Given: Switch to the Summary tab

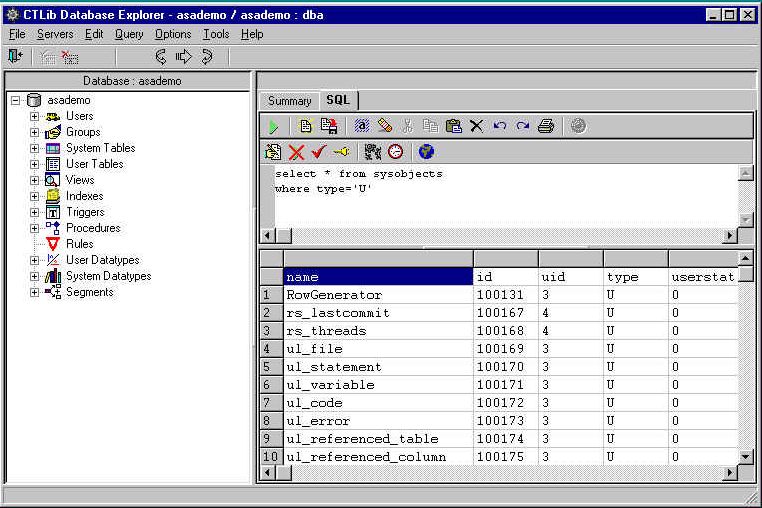Looking at the screenshot, I should point(290,101).
